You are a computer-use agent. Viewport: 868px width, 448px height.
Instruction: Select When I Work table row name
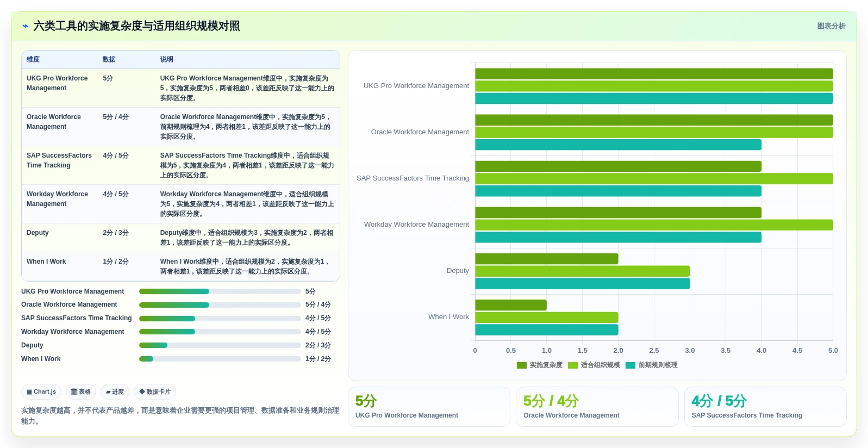tap(46, 262)
